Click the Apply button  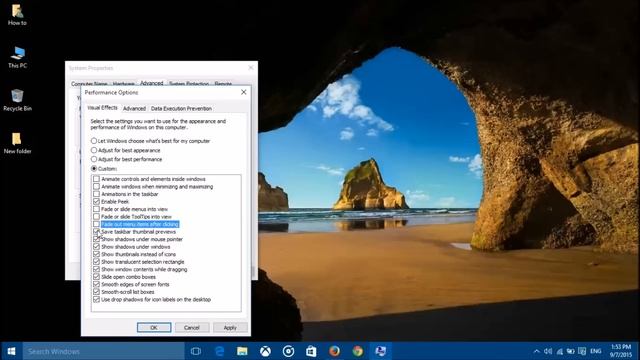tap(230, 327)
